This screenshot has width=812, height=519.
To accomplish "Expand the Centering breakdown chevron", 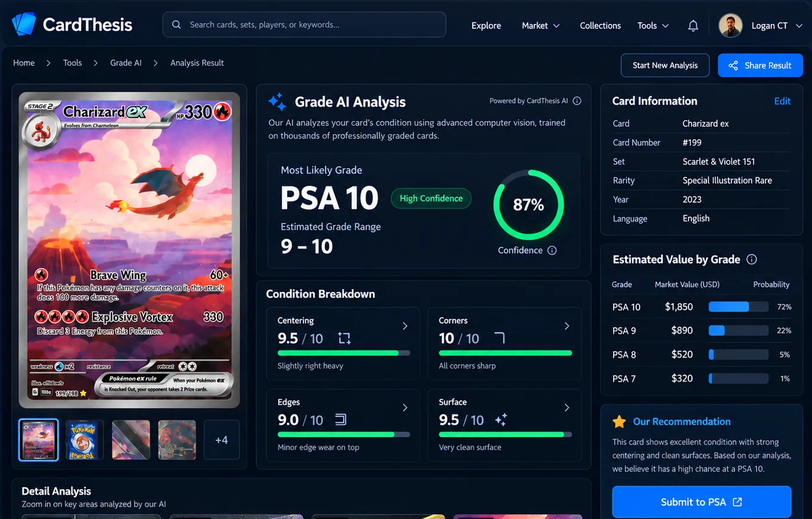I will pos(405,326).
